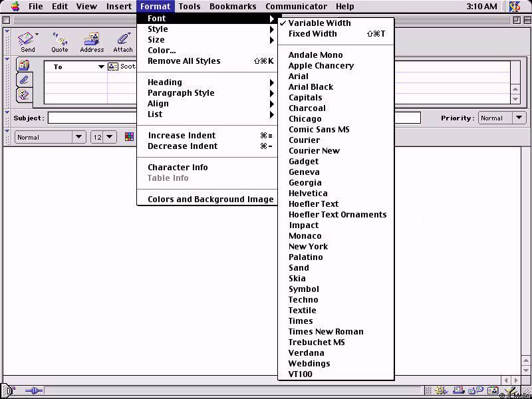Image resolution: width=532 pixels, height=399 pixels.
Task: Open the Communicator menu
Action: tap(296, 6)
